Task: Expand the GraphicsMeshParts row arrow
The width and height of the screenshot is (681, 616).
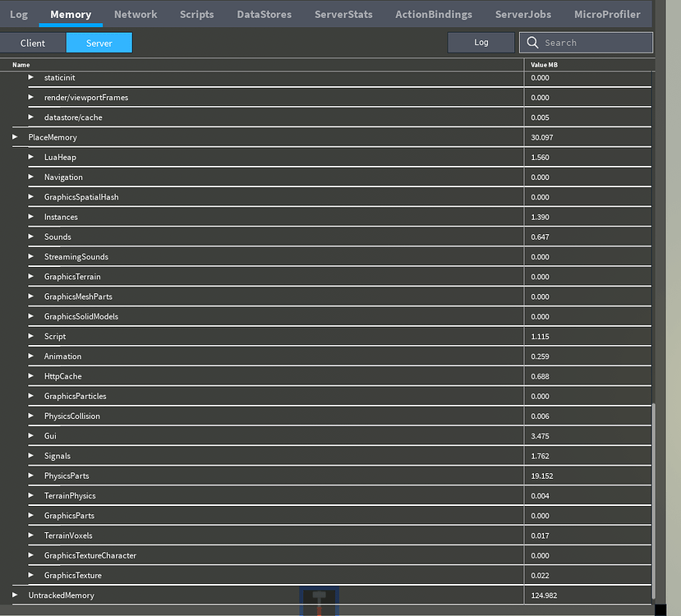Action: 31,297
